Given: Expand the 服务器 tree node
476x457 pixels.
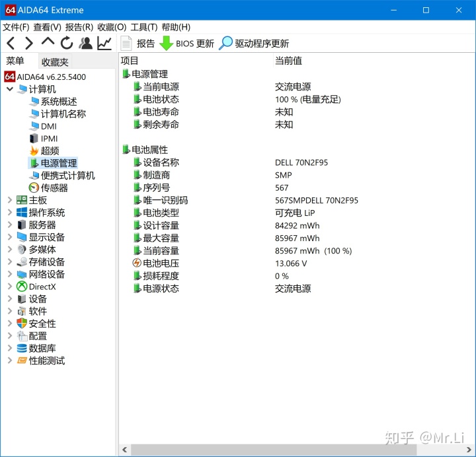Looking at the screenshot, I should coord(10,225).
